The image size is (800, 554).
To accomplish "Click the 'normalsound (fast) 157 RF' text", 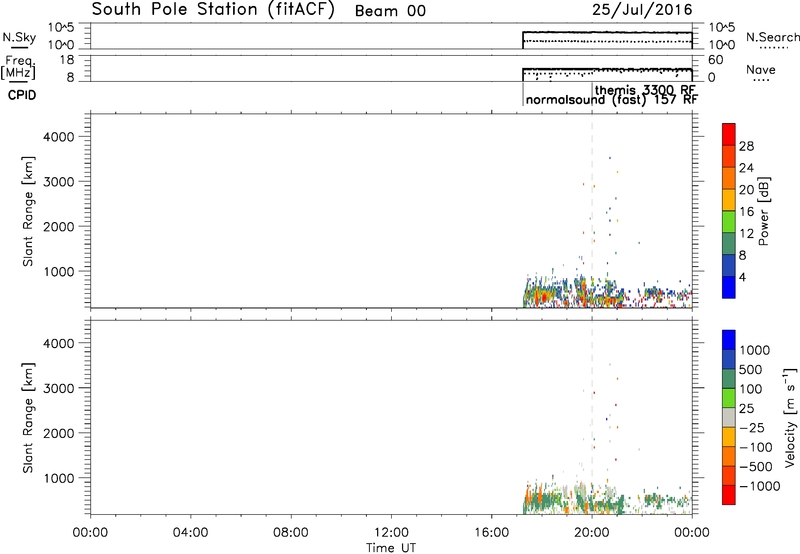I will pos(612,99).
